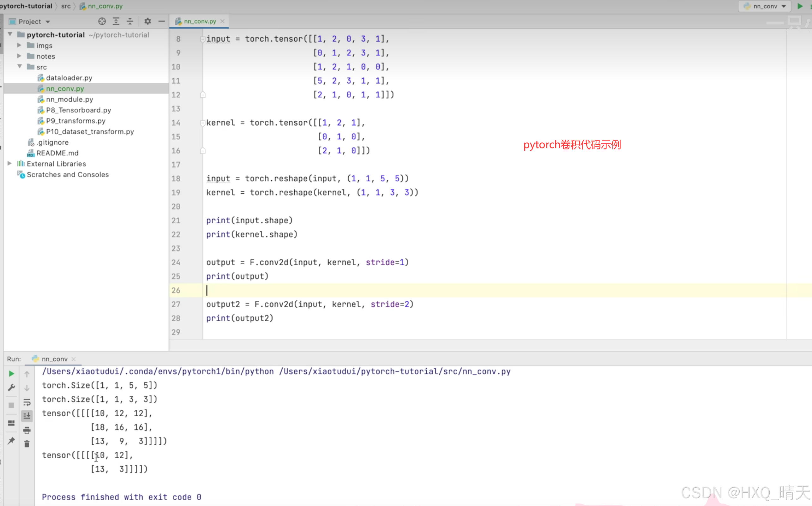Open dataloader.py in project tree
This screenshot has width=812, height=506.
[69, 78]
